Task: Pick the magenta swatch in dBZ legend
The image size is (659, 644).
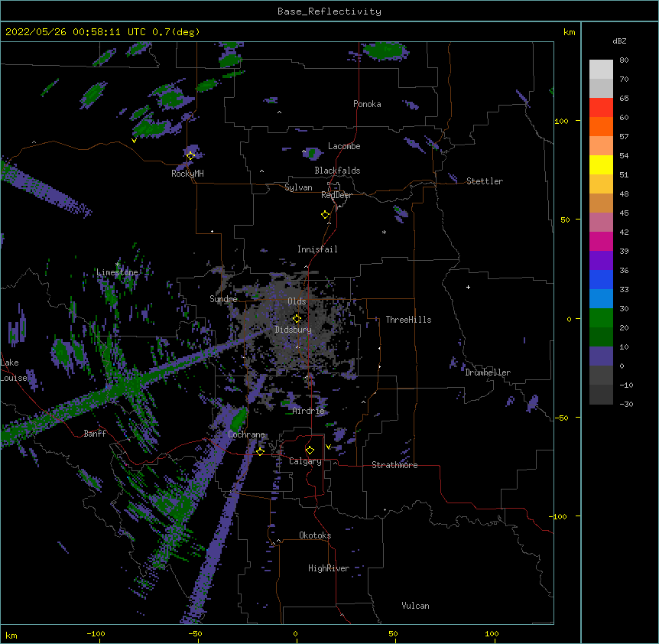Action: pyautogui.click(x=601, y=241)
